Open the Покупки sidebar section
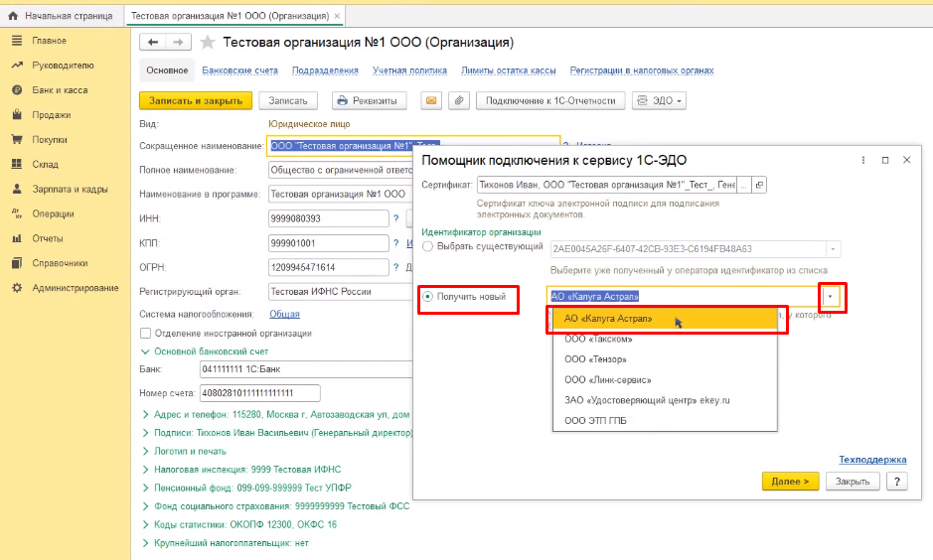Image resolution: width=933 pixels, height=560 pixels. pos(50,140)
